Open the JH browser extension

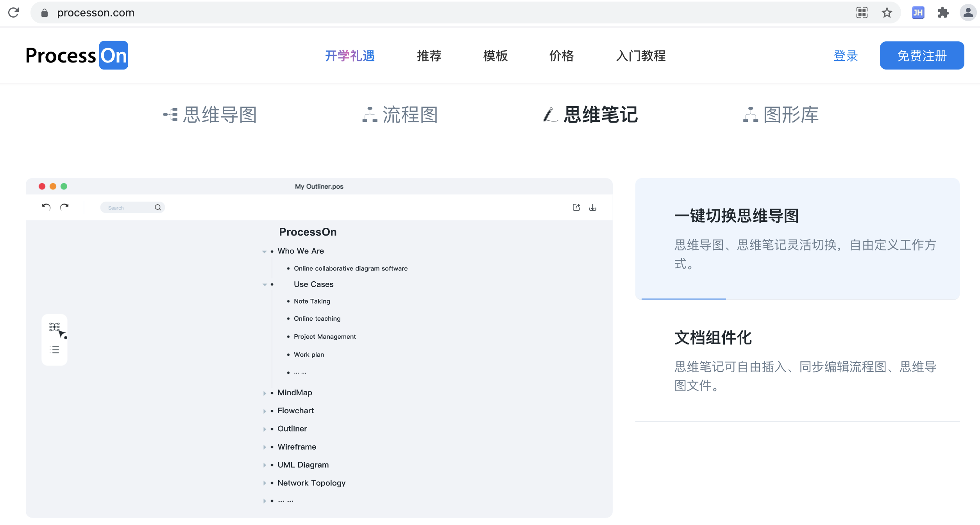918,13
